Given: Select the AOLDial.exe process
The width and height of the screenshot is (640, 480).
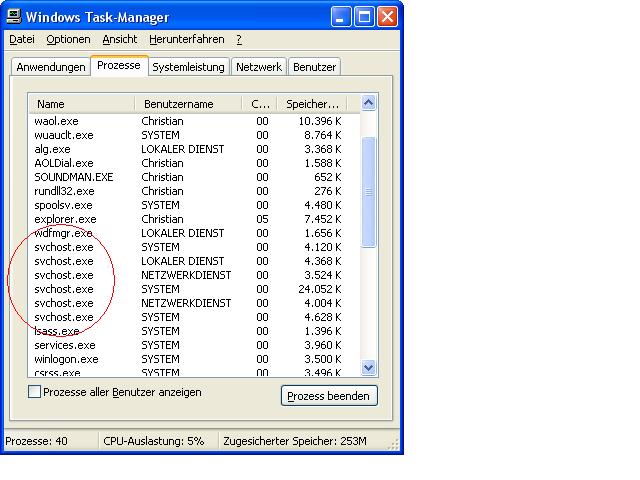Looking at the screenshot, I should [194, 163].
